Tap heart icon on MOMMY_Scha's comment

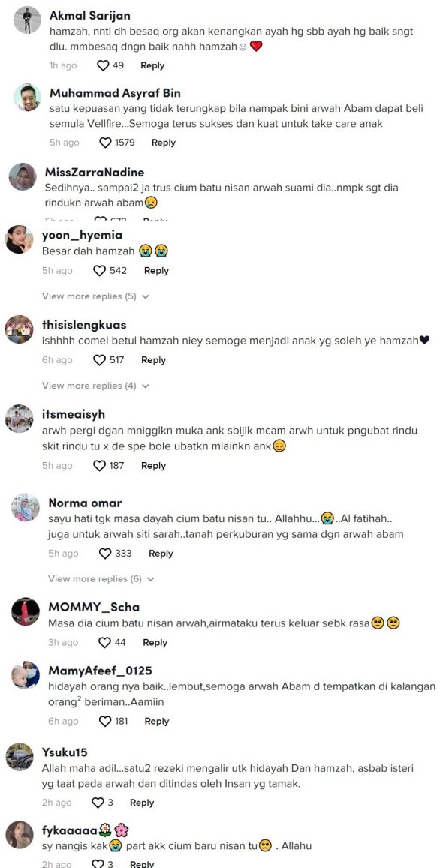coord(104,643)
